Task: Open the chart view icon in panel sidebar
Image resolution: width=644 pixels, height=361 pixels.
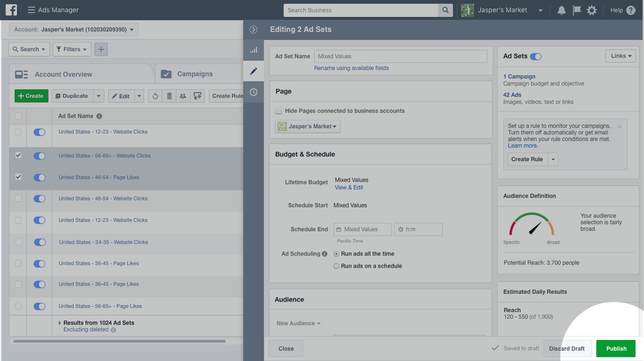Action: coord(254,50)
